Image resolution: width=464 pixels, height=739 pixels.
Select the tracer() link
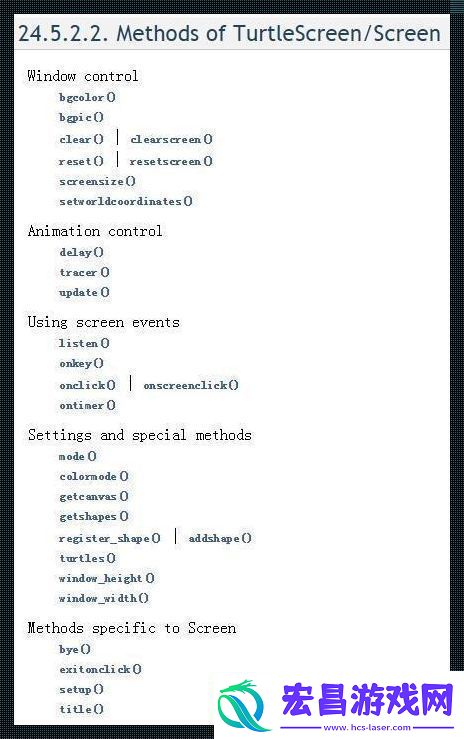[x=84, y=272]
